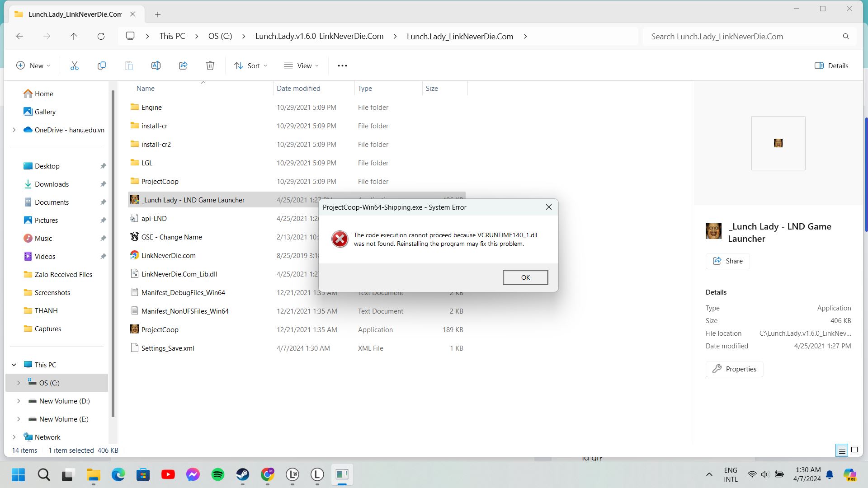Open File Explorer icon in taskbar

click(93, 474)
